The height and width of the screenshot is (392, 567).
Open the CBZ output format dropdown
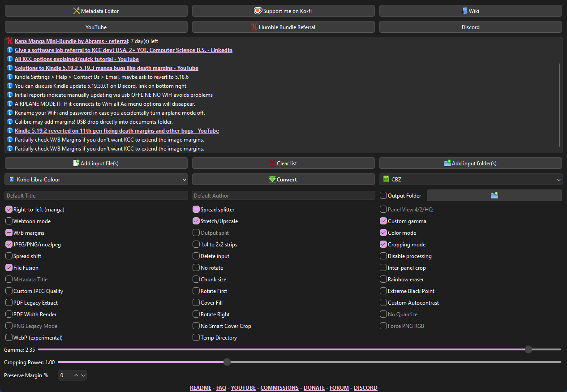coord(471,179)
